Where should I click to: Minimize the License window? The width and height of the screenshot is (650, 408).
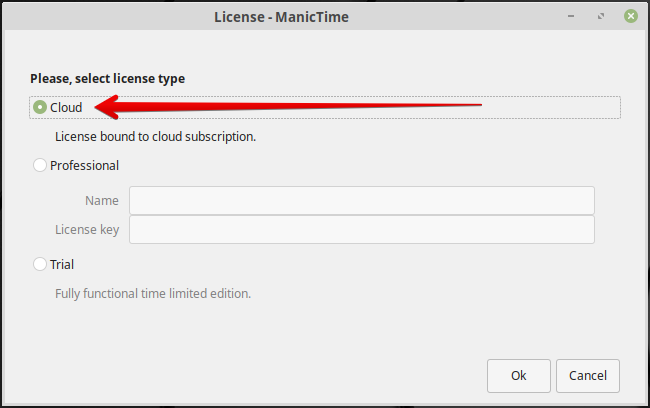571,16
